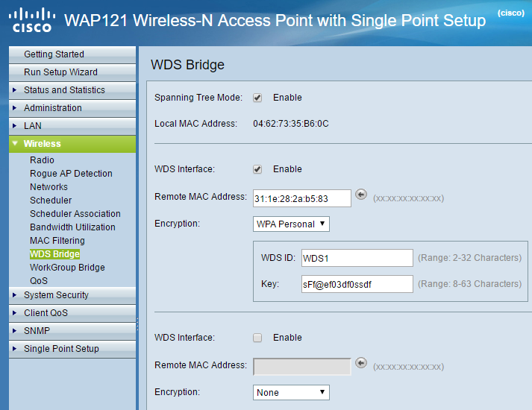
Task: Toggle Spanning Tree Mode Enable checkbox
Action: pos(257,98)
